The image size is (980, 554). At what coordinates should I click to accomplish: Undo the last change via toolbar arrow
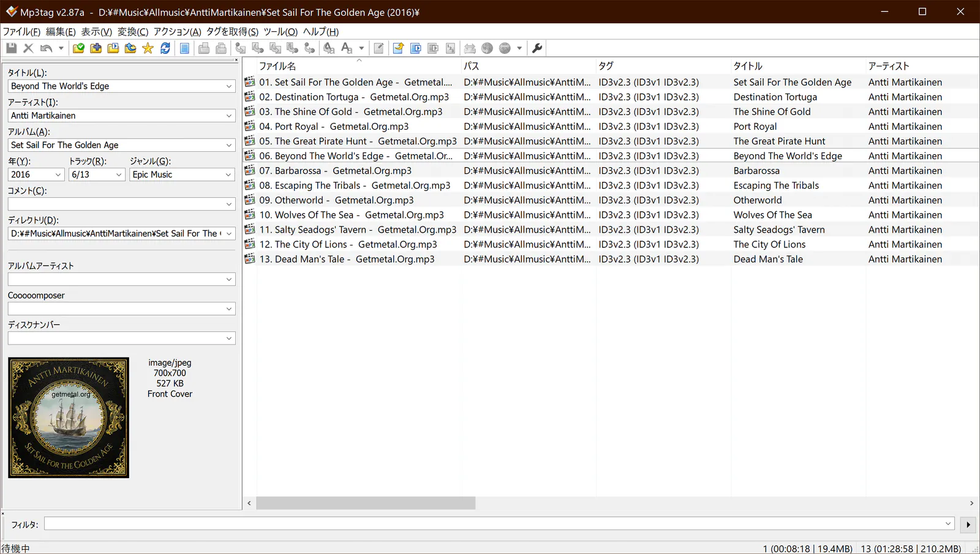coord(46,48)
